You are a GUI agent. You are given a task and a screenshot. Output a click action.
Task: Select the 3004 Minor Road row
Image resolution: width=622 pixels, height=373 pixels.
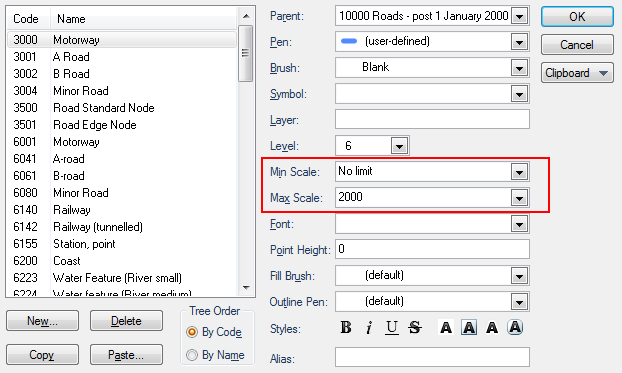(x=122, y=91)
